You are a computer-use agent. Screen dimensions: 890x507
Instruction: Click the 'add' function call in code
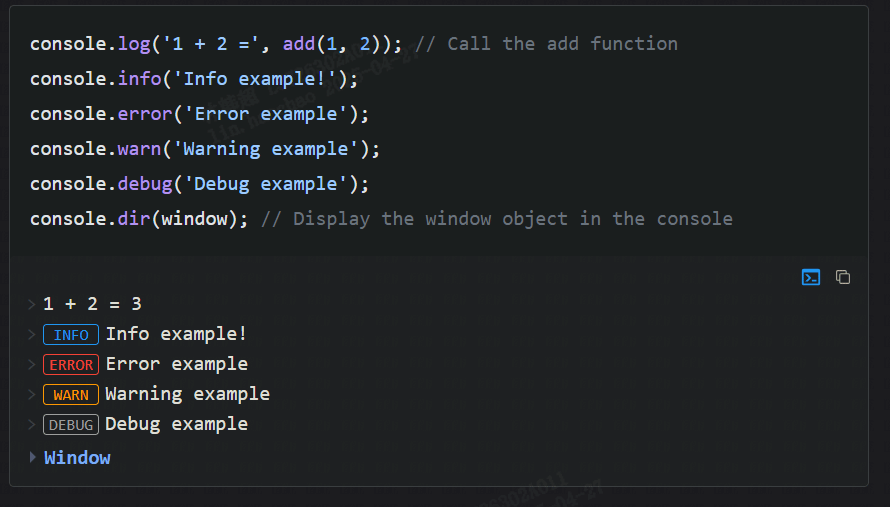point(299,44)
